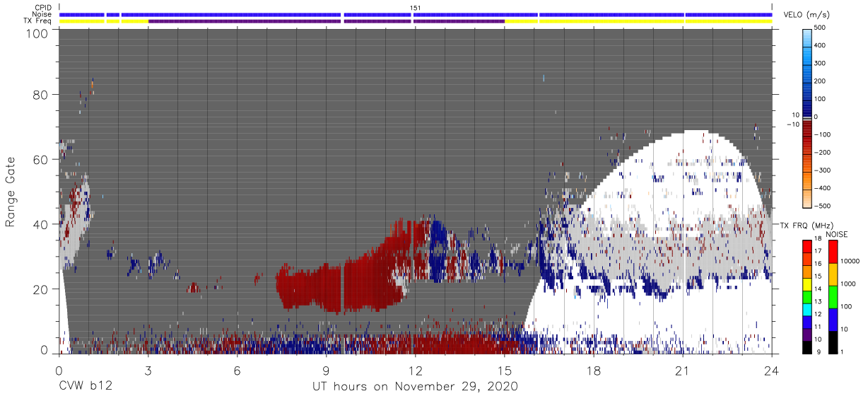Click the '-300' label on the velocity colorbar
868x401 pixels.
click(x=824, y=170)
